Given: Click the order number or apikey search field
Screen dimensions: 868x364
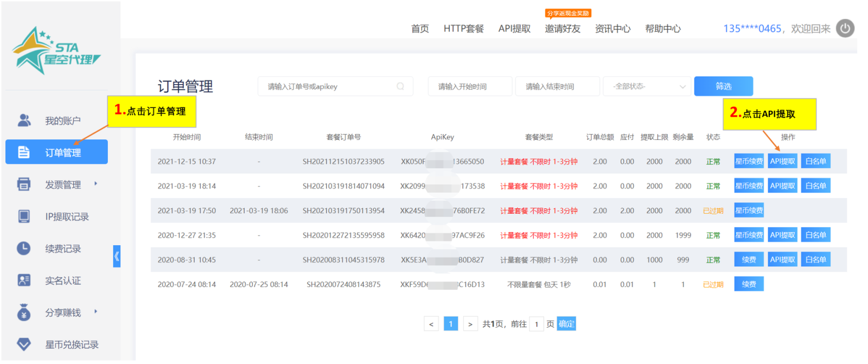Looking at the screenshot, I should pyautogui.click(x=335, y=86).
